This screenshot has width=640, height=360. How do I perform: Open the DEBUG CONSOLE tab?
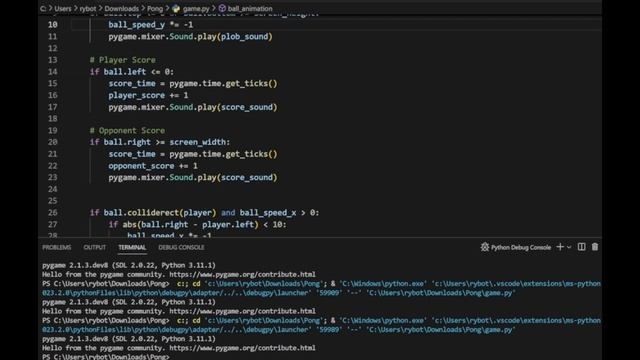181,247
